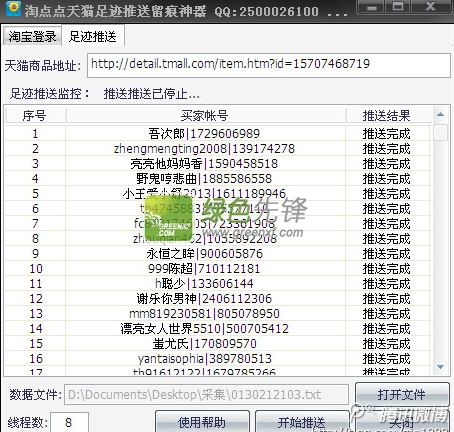Click the 推送结果 column header

coord(388,116)
